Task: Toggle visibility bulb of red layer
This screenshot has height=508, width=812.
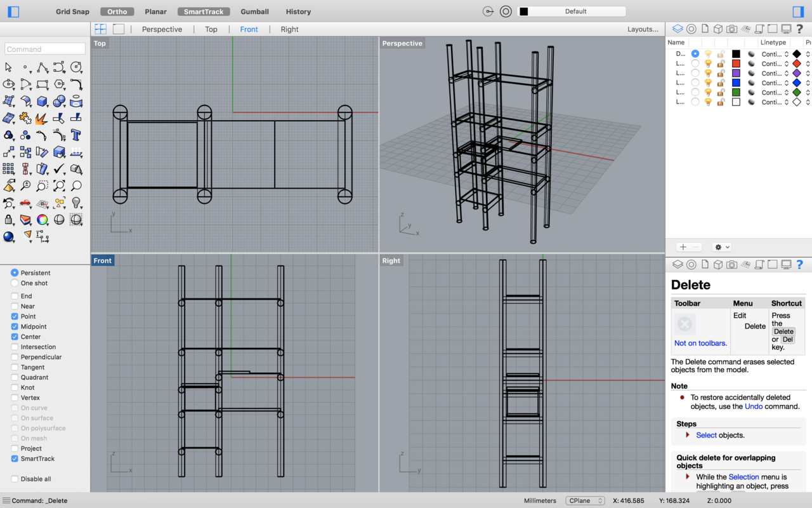Action: click(708, 63)
